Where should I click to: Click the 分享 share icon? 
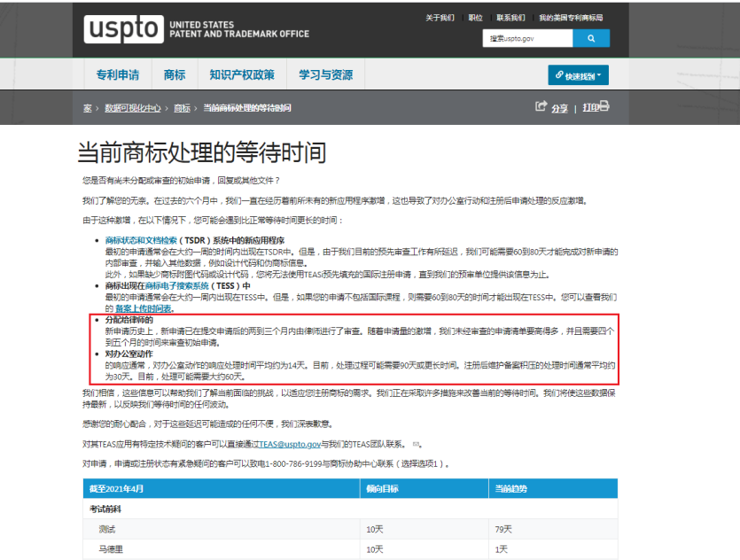[541, 105]
